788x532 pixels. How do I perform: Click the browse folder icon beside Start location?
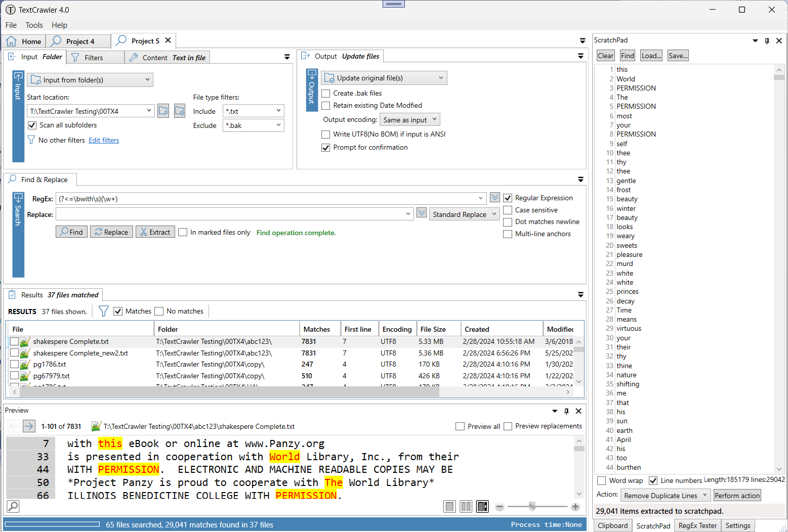(x=163, y=111)
